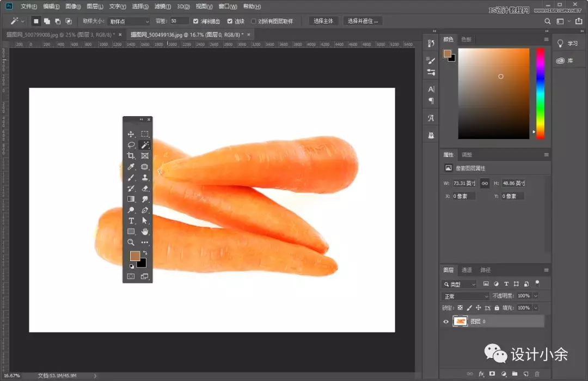
Task: Toggle 连续 contiguous checkbox
Action: [x=230, y=21]
